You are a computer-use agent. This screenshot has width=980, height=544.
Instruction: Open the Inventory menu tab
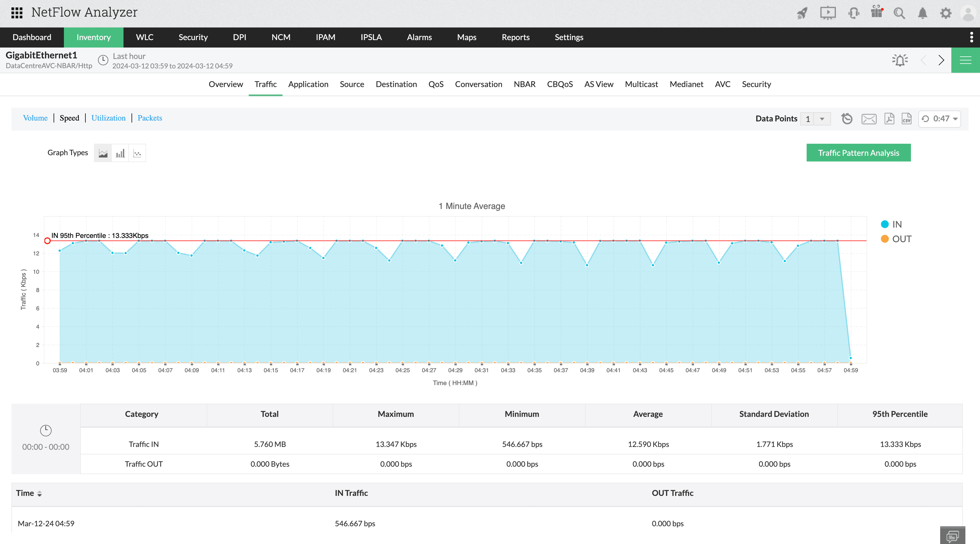[x=94, y=37]
